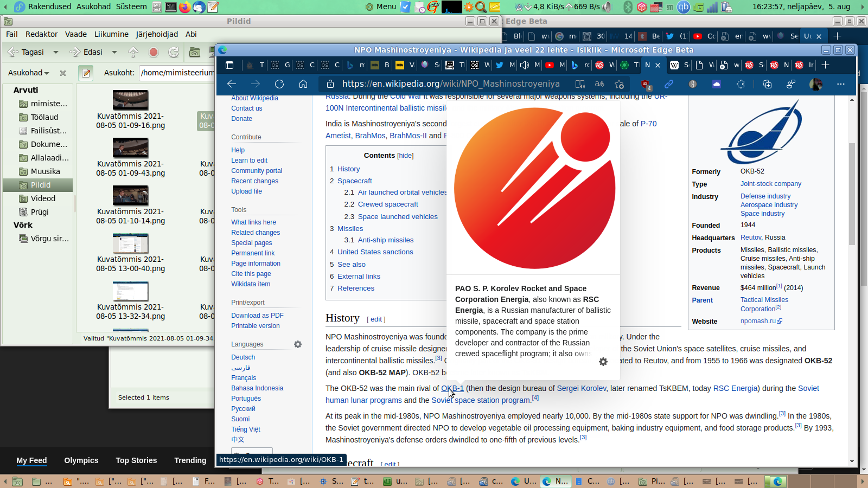Open Rakendused menu in top panel
This screenshot has width=868, height=488.
pos(49,7)
